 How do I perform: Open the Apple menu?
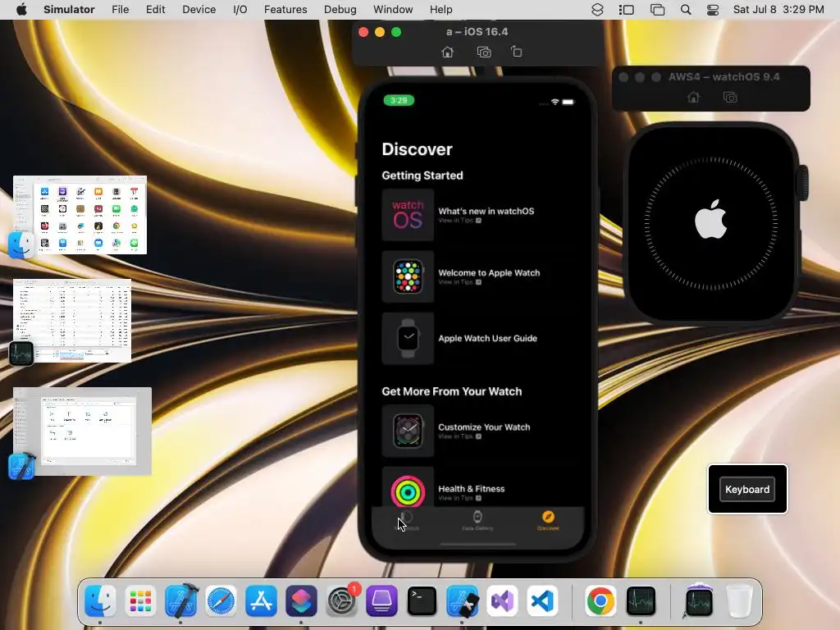pyautogui.click(x=21, y=10)
